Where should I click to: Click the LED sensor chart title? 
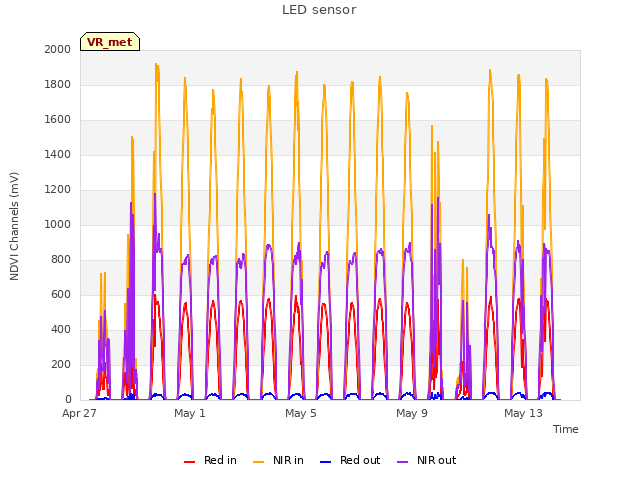[319, 10]
